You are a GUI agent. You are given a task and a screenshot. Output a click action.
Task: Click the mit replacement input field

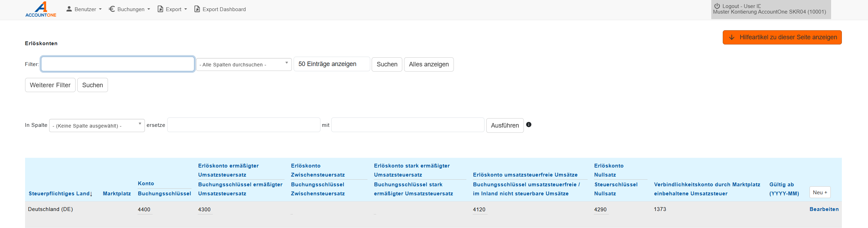[x=408, y=125]
